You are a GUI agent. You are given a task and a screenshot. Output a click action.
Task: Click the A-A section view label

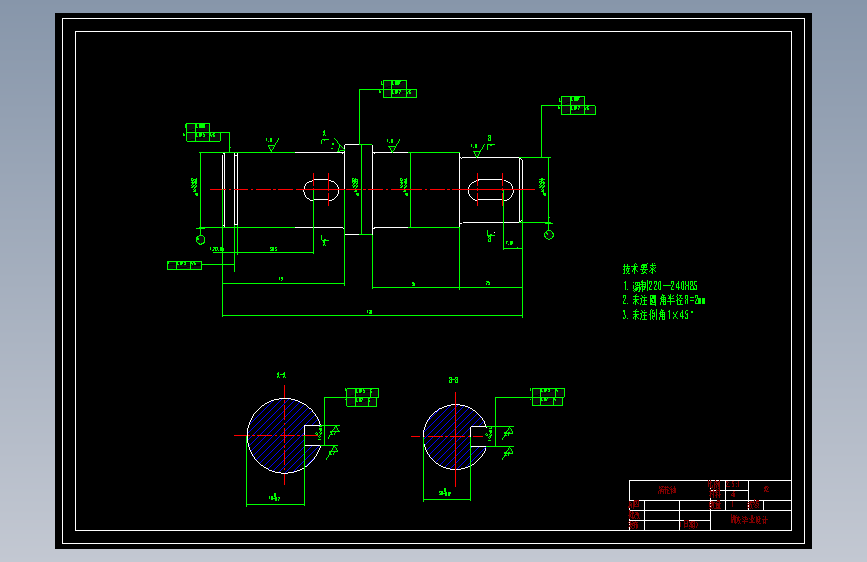coord(281,376)
